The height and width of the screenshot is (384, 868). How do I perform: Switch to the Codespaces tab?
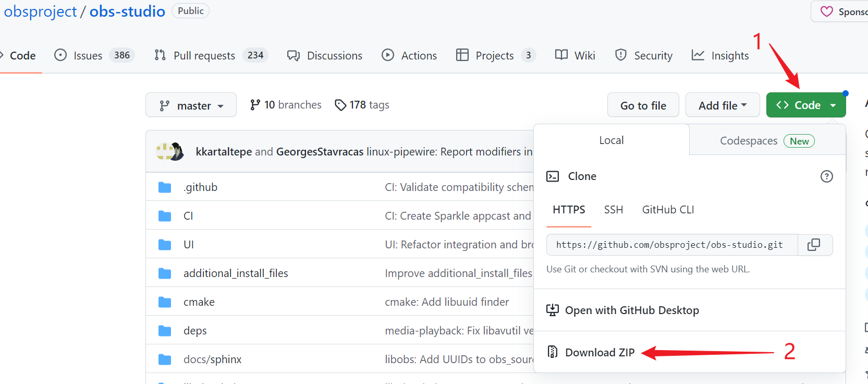(x=767, y=140)
